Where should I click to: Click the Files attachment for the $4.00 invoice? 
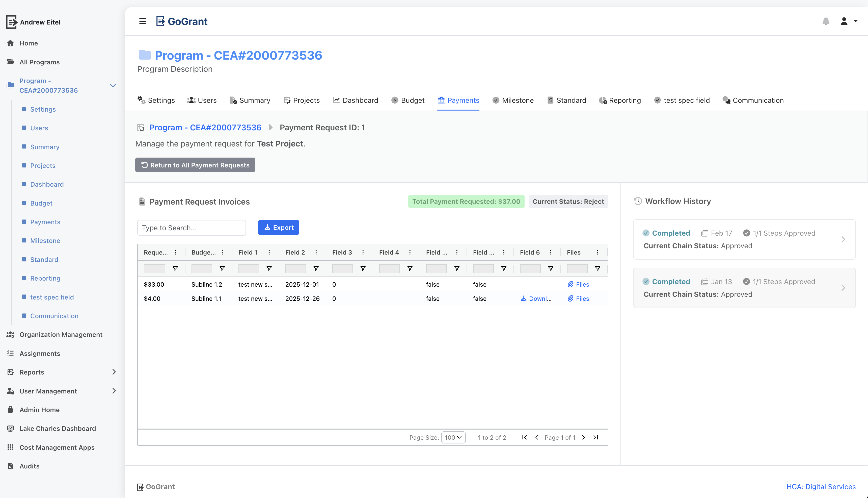[578, 298]
